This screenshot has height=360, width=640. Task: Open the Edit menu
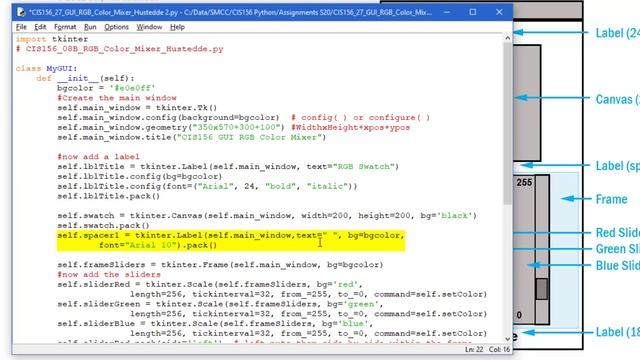pyautogui.click(x=40, y=27)
